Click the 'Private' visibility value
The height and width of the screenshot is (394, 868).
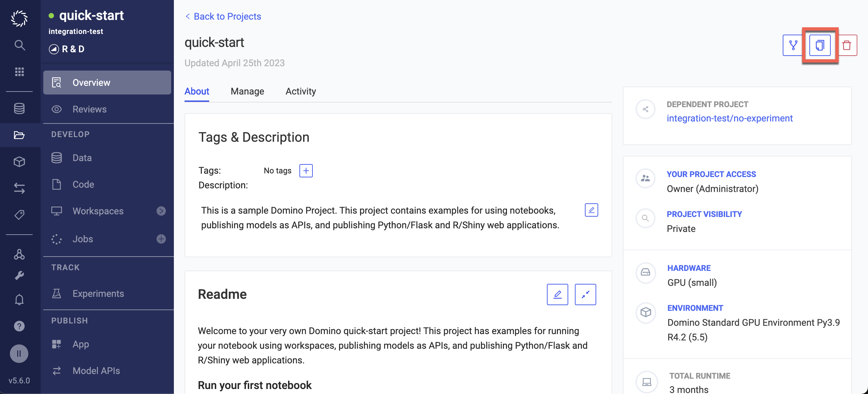click(x=681, y=229)
